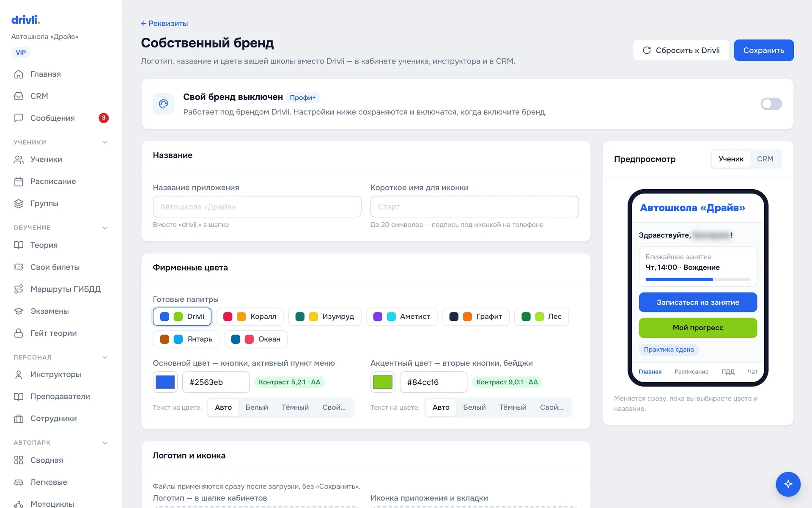
Task: Open Экзамены via the graduation cap icon
Action: 19,311
